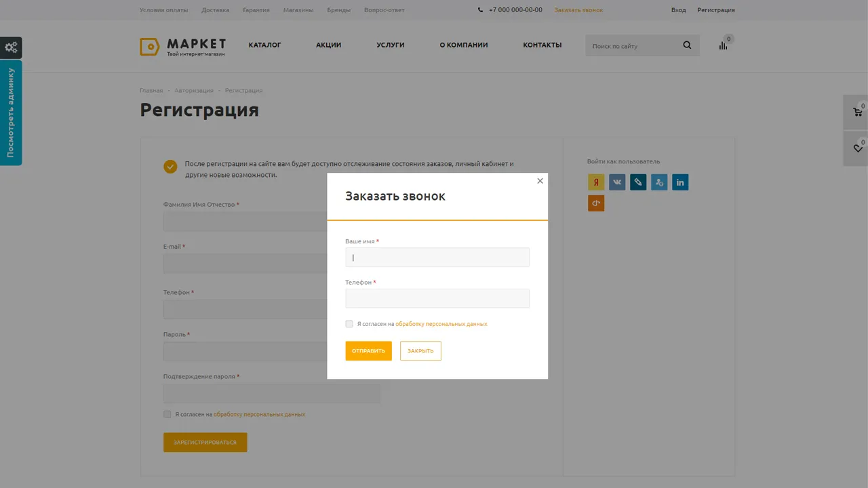Click the ОТПРАВИТЬ button

(368, 350)
